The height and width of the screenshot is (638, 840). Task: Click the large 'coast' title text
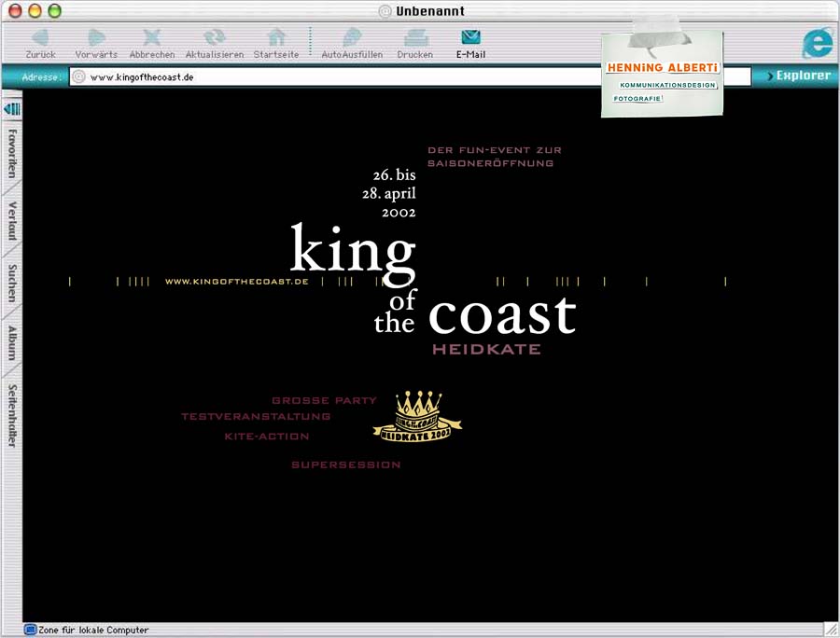[x=502, y=315]
